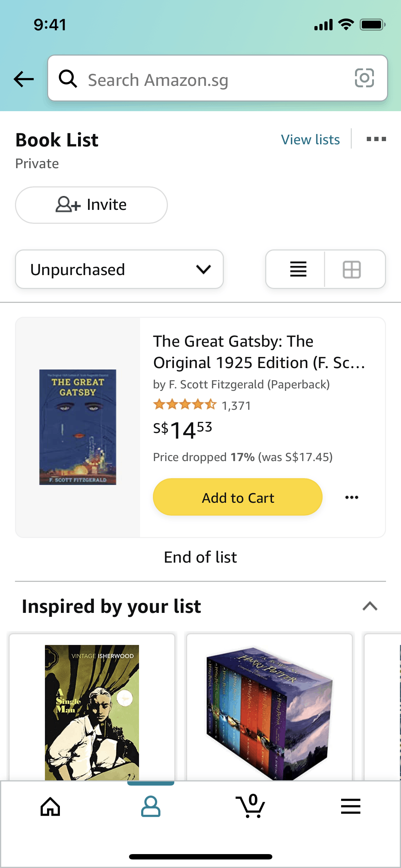Open the Harry Potter box set recommendation

tap(269, 711)
